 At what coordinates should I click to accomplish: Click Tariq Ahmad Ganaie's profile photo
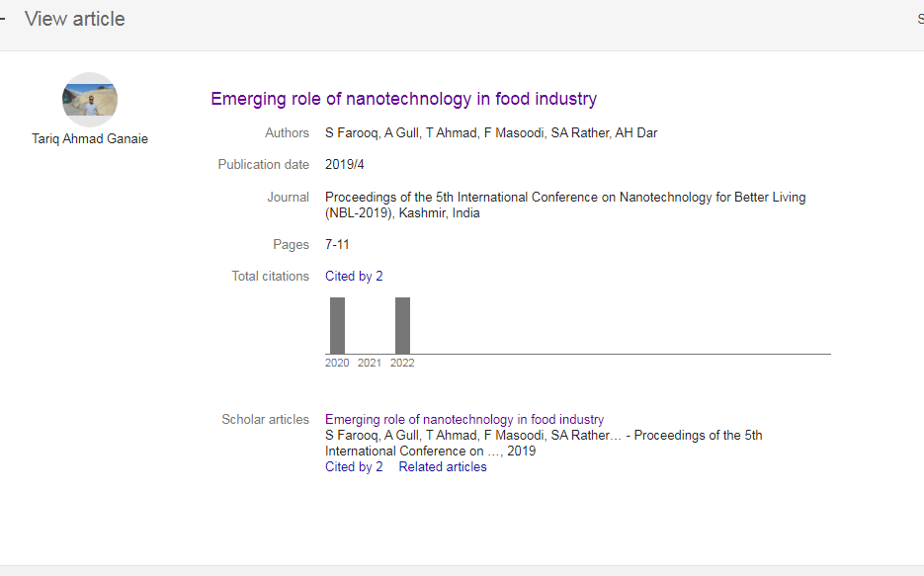click(x=90, y=100)
